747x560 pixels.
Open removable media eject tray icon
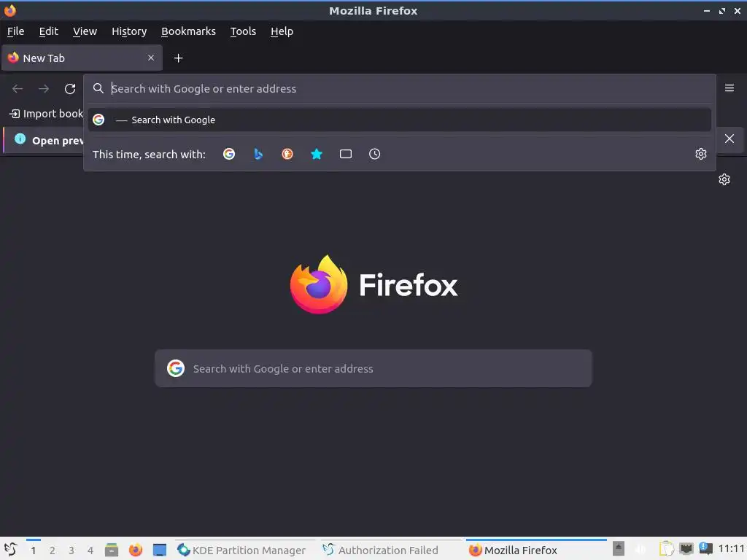tap(619, 549)
